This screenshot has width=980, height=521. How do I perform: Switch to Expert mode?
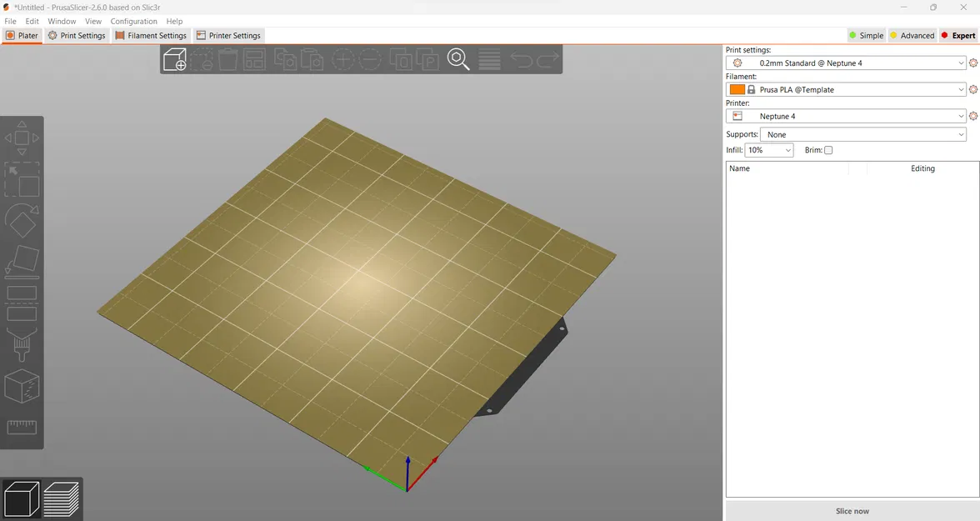pyautogui.click(x=959, y=35)
